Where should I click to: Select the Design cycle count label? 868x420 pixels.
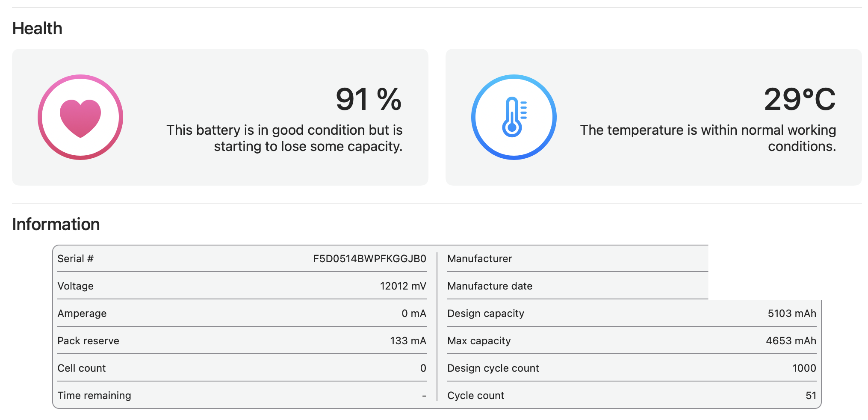493,368
